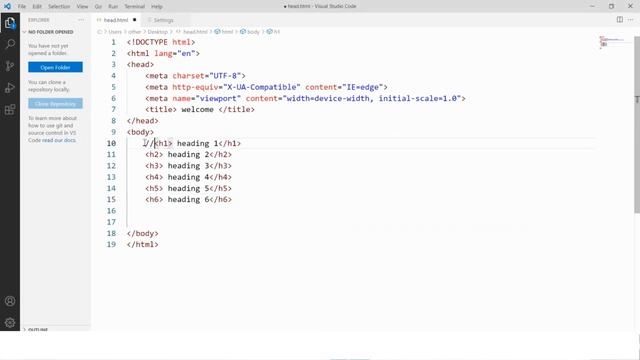Open the Run menu
The width and height of the screenshot is (640, 360).
(113, 7)
